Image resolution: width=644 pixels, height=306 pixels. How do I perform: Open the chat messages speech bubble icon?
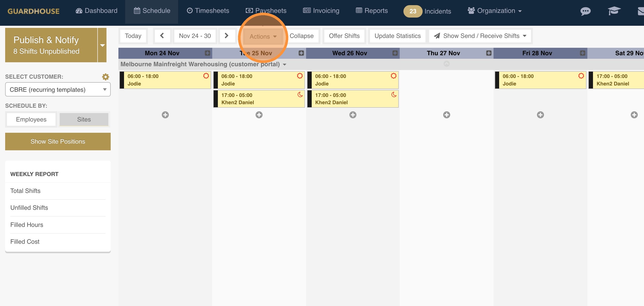tap(585, 11)
